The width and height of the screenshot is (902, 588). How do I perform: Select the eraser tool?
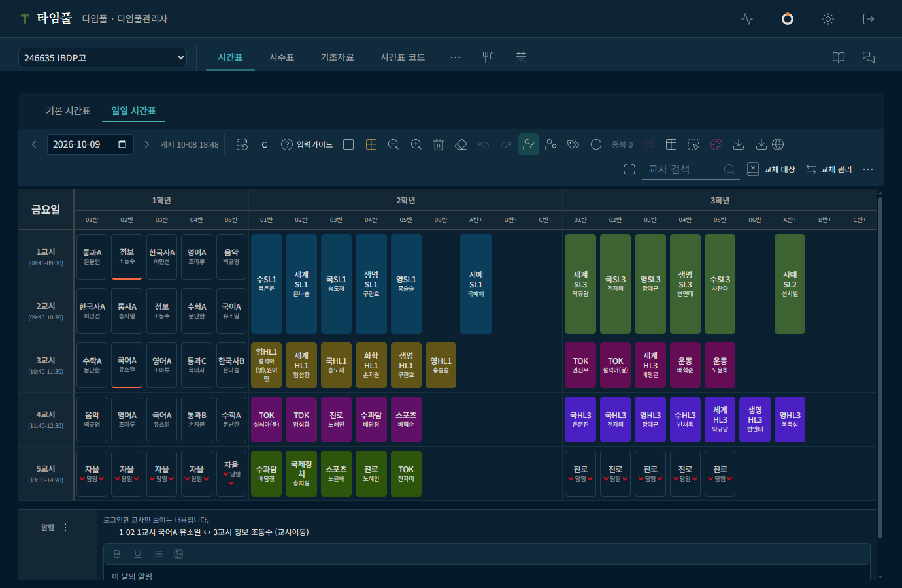click(x=461, y=144)
